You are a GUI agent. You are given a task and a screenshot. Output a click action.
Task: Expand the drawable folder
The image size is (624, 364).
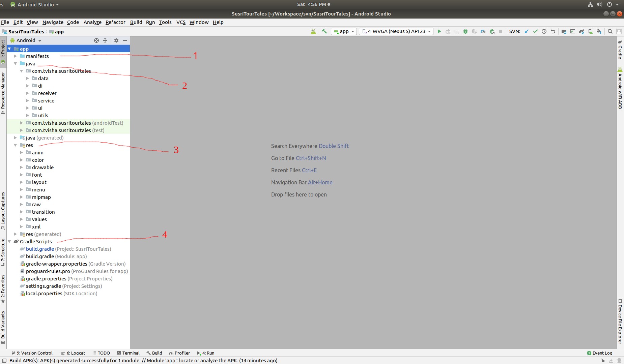pos(22,168)
